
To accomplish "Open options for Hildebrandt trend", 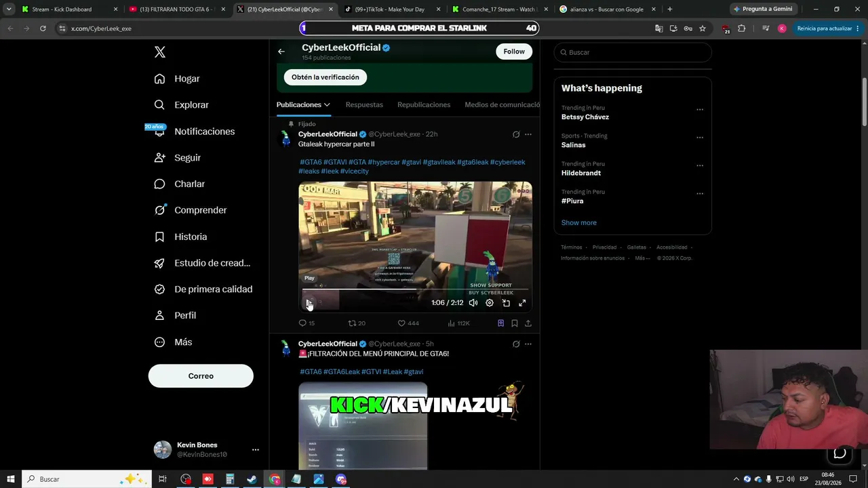I will (x=700, y=165).
